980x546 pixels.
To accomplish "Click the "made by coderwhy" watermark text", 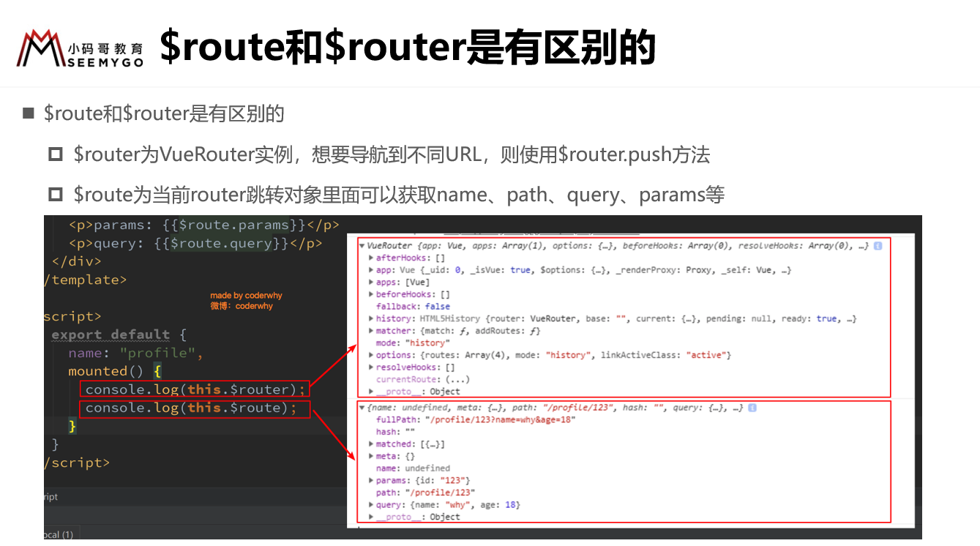I will [246, 296].
